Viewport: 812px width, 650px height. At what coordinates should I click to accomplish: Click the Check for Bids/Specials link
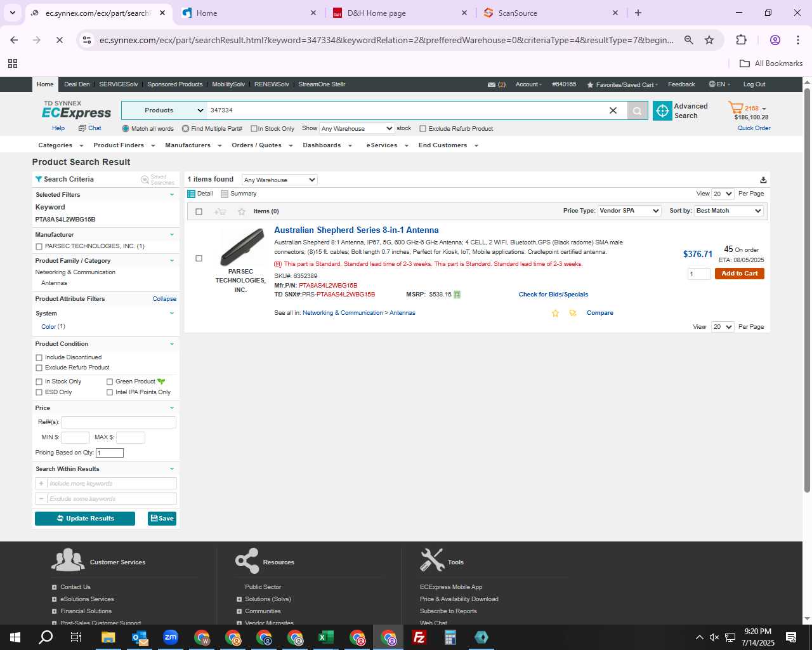click(x=553, y=295)
